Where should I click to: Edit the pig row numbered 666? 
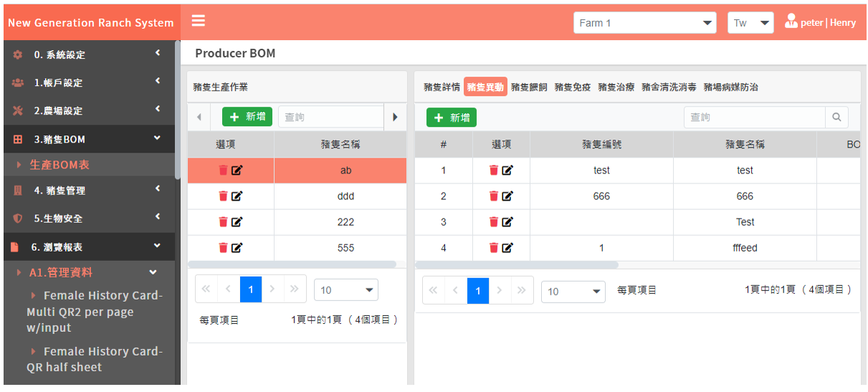(x=507, y=196)
